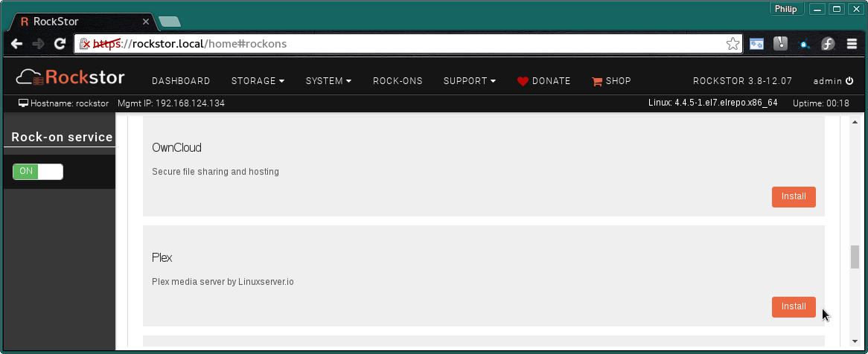Click the Uptime 00:18 text
This screenshot has width=868, height=354.
point(821,103)
